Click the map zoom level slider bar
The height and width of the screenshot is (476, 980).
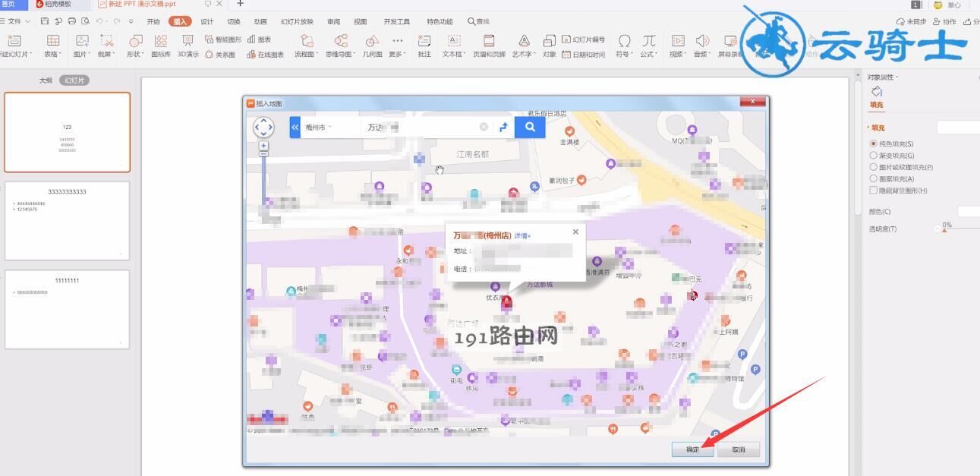pos(263,180)
